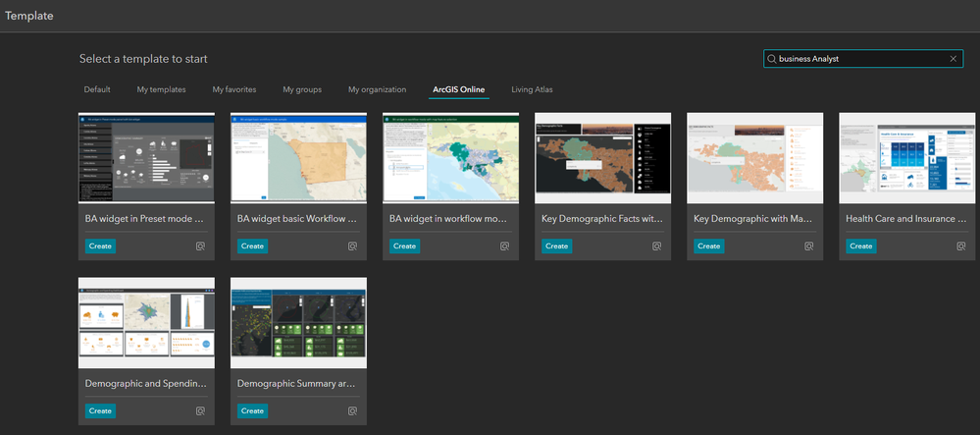Image resolution: width=980 pixels, height=435 pixels.
Task: Preview the BA widget in Preset mode template
Action: tap(200, 246)
